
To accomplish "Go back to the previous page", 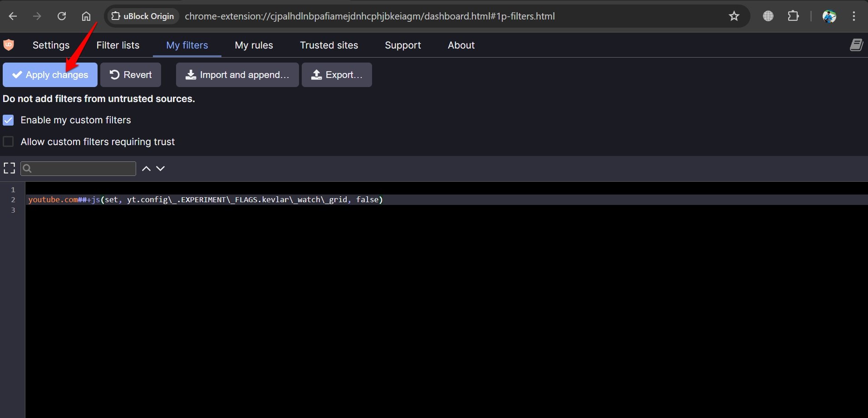I will 13,16.
